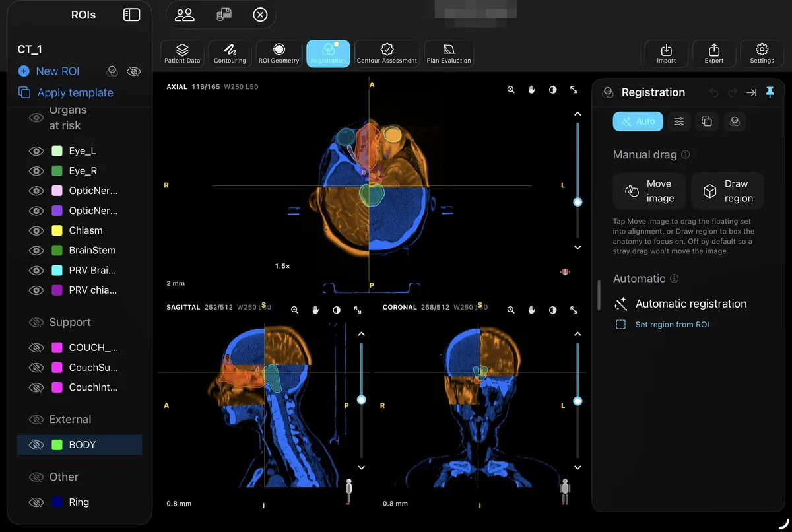
Task: Select the axial view pan hand tool
Action: pos(532,90)
